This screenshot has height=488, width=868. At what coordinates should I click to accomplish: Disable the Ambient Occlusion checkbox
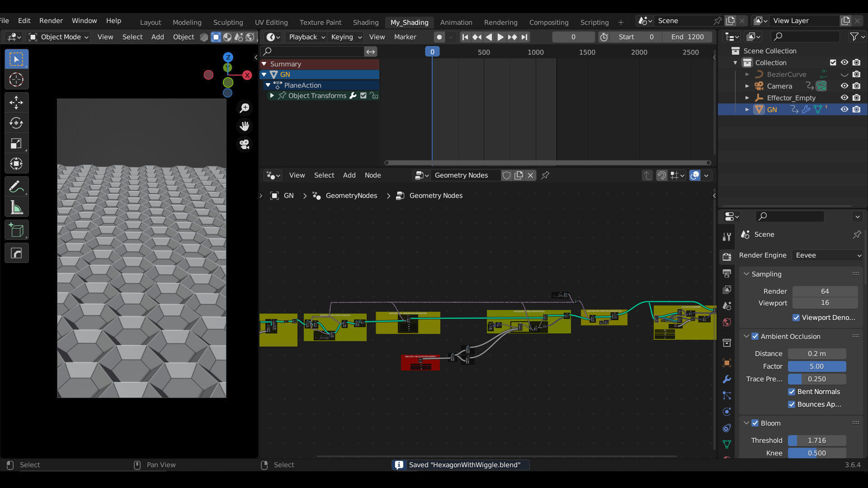[755, 336]
